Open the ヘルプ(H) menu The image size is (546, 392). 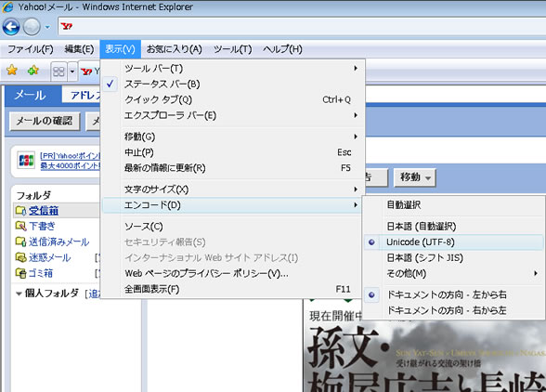282,49
